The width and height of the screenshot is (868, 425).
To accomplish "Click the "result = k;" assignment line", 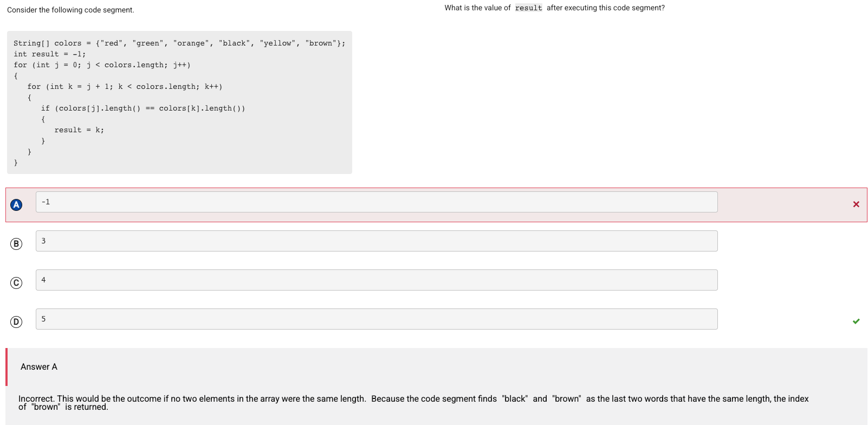I will (79, 130).
